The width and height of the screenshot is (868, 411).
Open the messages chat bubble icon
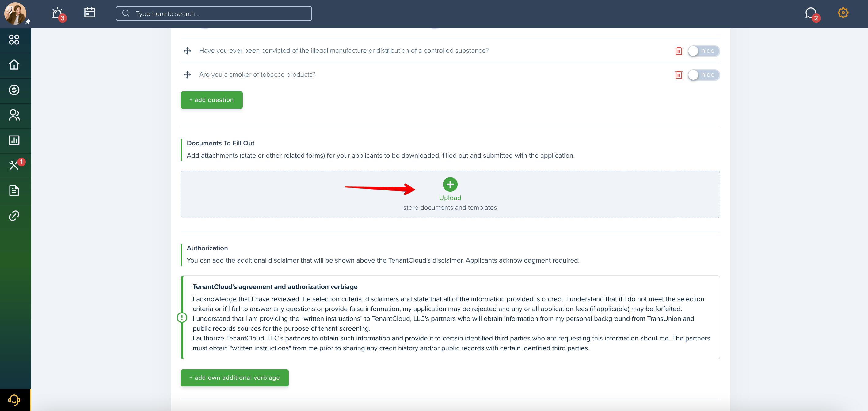pyautogui.click(x=810, y=13)
